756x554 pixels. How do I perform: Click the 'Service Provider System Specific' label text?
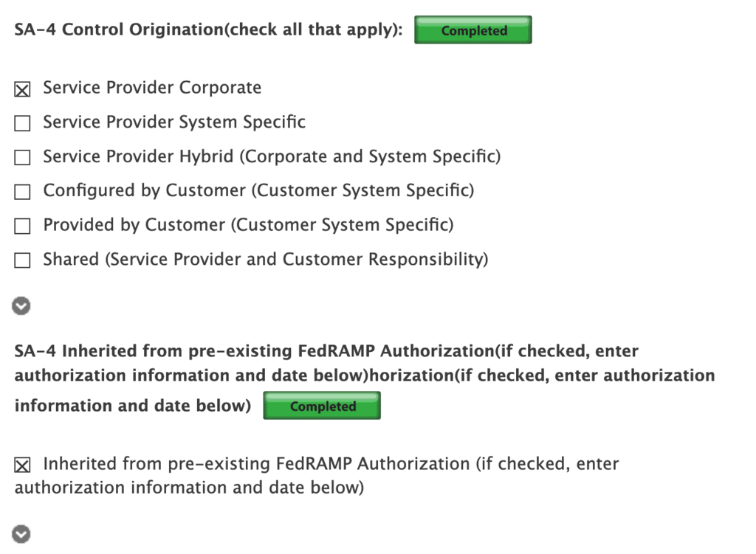point(174,122)
